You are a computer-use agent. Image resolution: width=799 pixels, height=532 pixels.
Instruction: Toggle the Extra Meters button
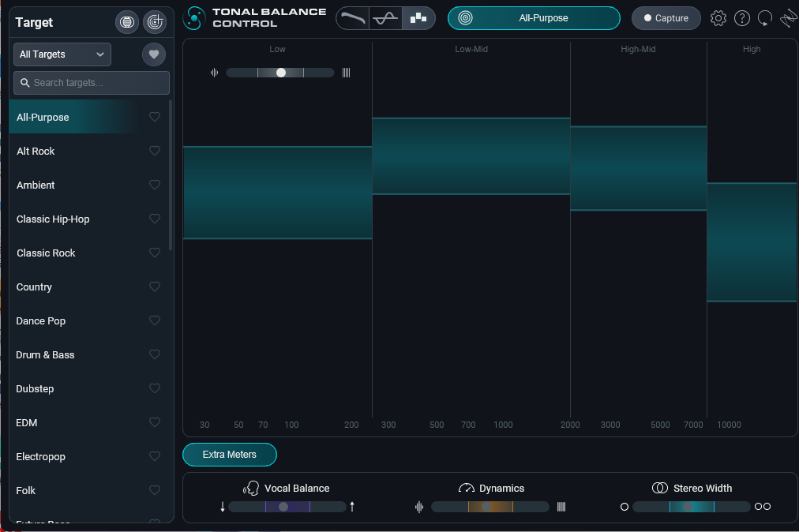[x=229, y=455]
